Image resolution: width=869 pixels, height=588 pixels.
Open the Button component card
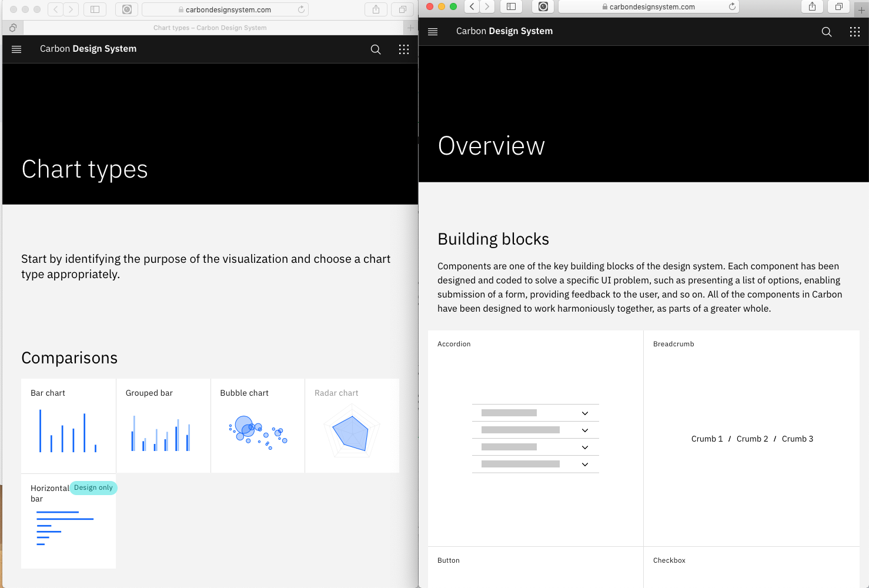pyautogui.click(x=536, y=567)
